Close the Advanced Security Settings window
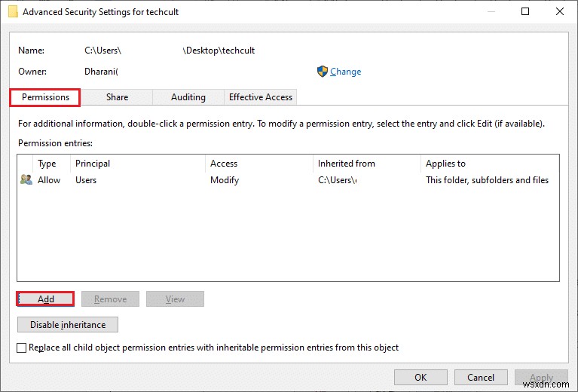 click(560, 11)
